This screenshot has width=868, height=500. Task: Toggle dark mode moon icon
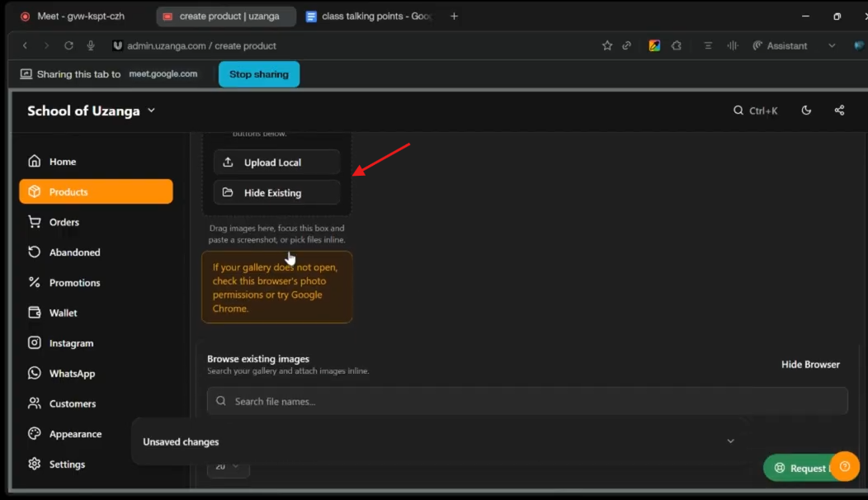point(807,111)
